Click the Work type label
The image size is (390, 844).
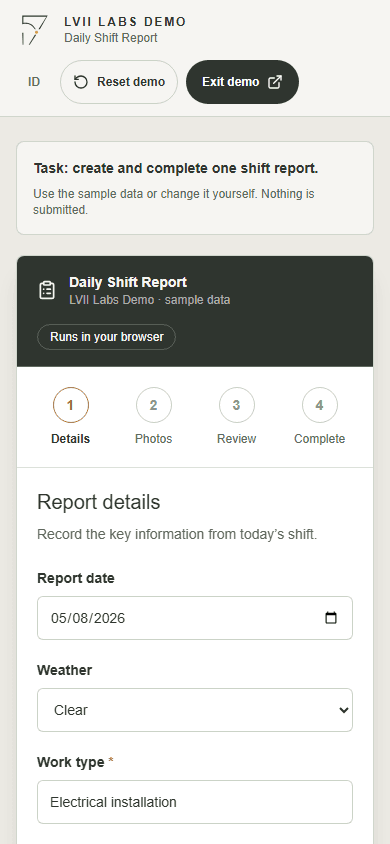[x=75, y=762]
